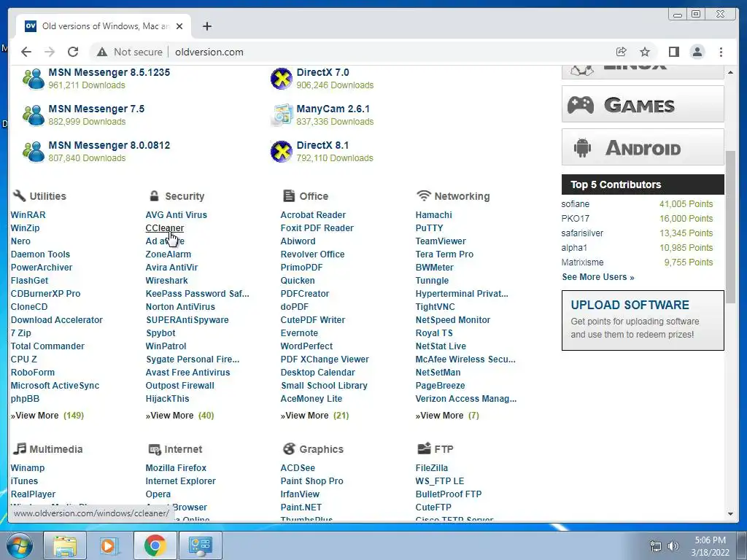Click the Utilities wrench icon
747x560 pixels.
tap(19, 195)
